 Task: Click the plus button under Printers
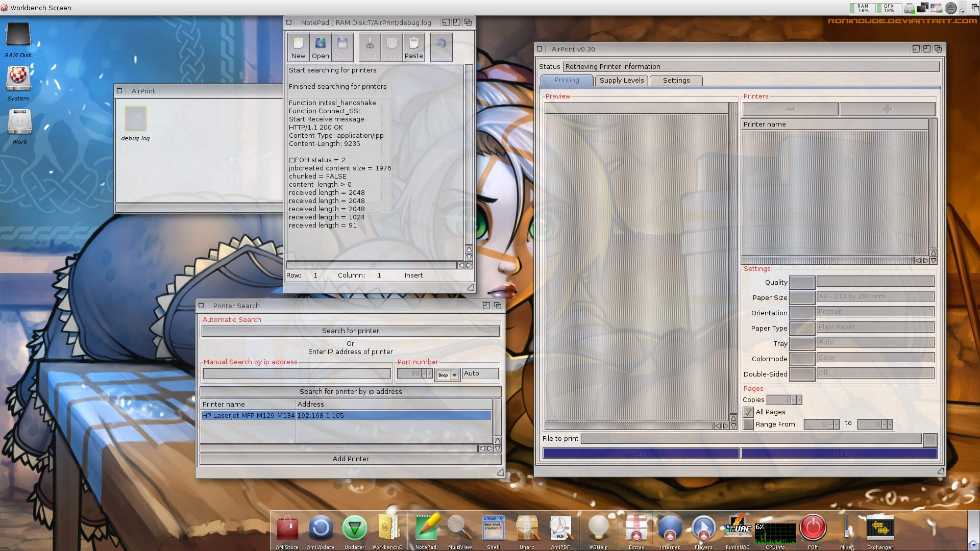(887, 109)
